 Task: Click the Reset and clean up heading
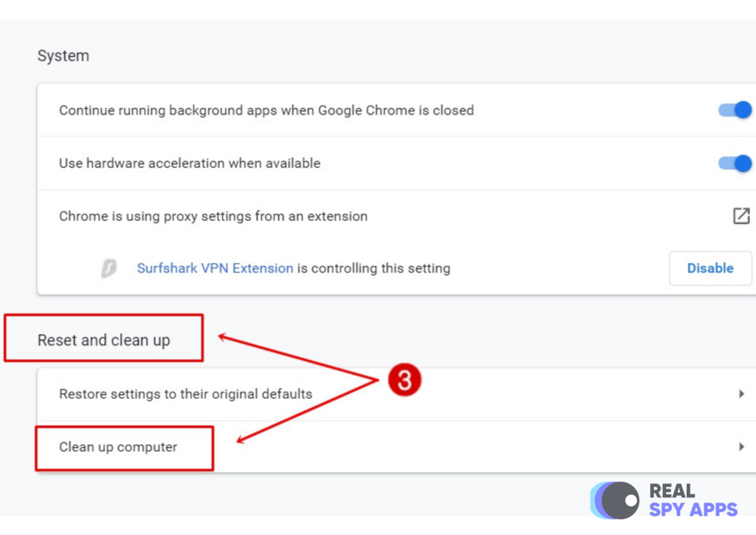(103, 340)
